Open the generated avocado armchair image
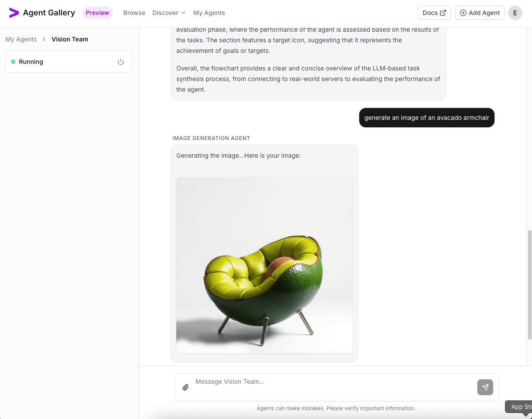The image size is (532, 419). click(x=264, y=265)
